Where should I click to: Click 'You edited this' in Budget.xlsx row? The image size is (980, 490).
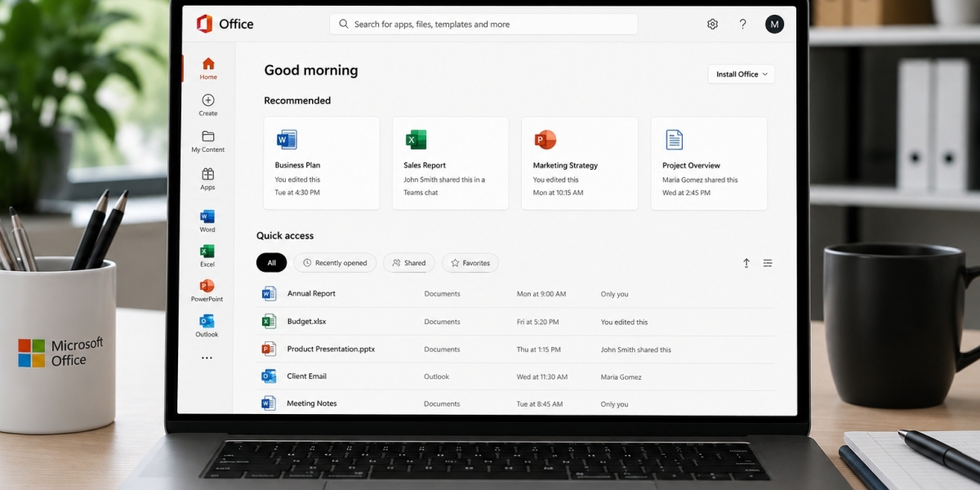pyautogui.click(x=625, y=322)
